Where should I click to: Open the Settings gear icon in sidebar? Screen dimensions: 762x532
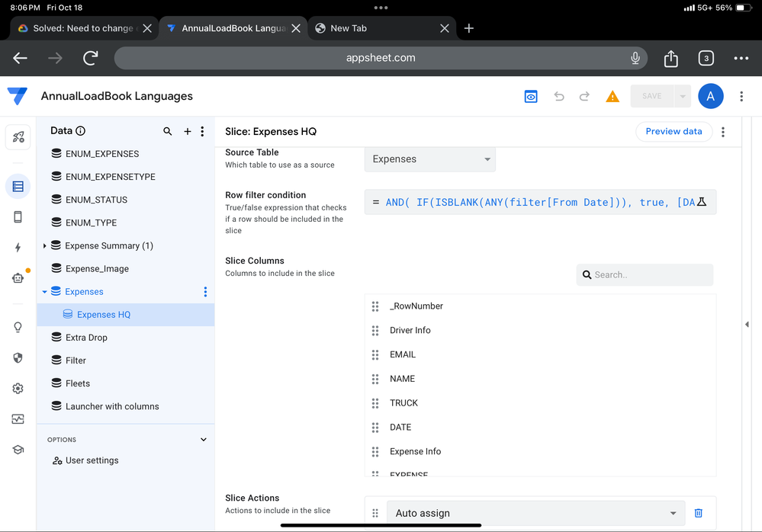[x=18, y=388]
